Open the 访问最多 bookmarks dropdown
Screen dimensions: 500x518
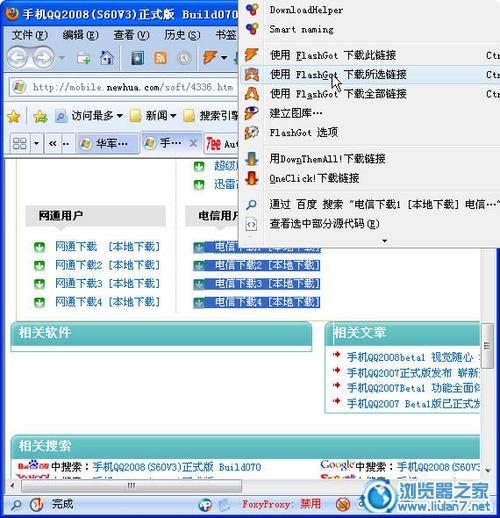[x=89, y=116]
